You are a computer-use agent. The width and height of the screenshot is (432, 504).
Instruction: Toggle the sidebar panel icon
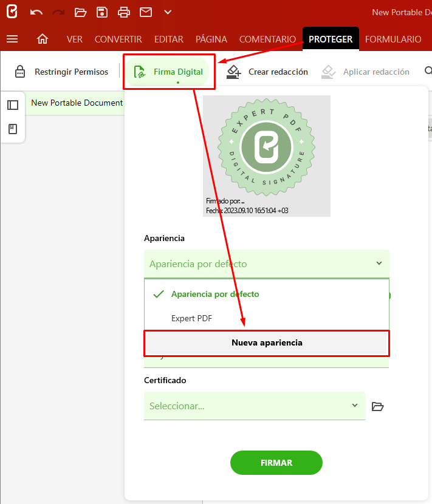click(x=13, y=105)
